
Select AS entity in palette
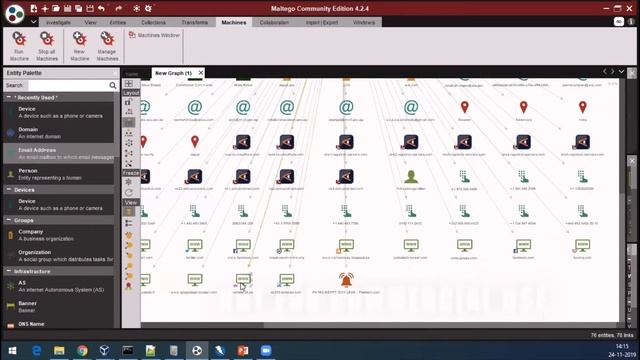click(59, 286)
